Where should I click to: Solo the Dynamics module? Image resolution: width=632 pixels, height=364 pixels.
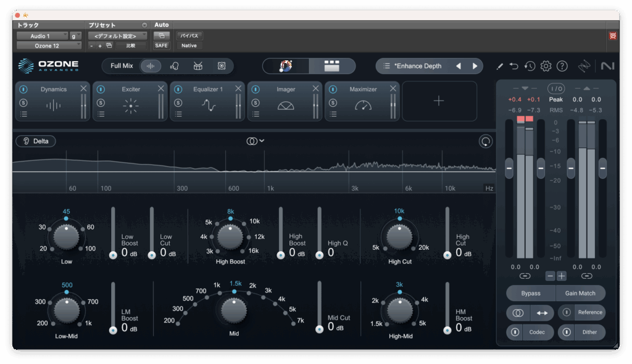click(23, 102)
